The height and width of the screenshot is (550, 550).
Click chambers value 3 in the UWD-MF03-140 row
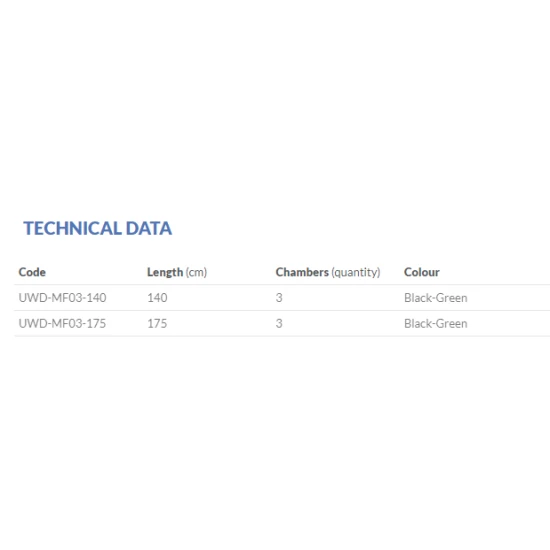pyautogui.click(x=279, y=298)
